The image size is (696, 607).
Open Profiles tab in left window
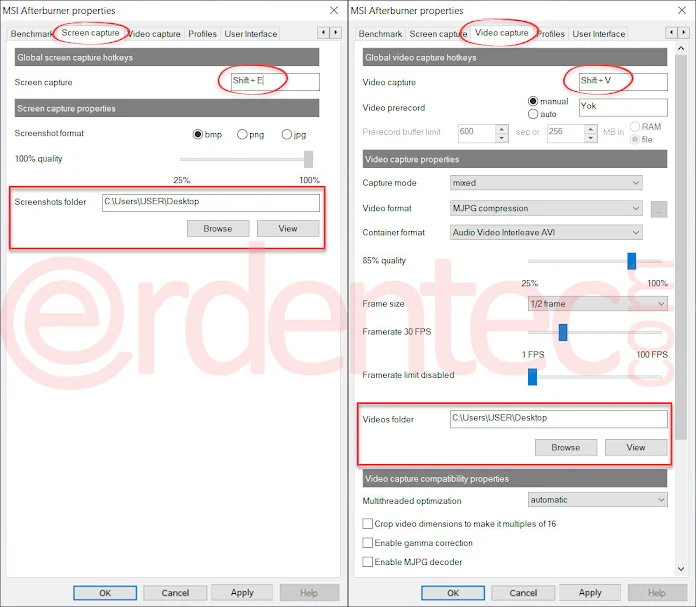click(x=202, y=34)
